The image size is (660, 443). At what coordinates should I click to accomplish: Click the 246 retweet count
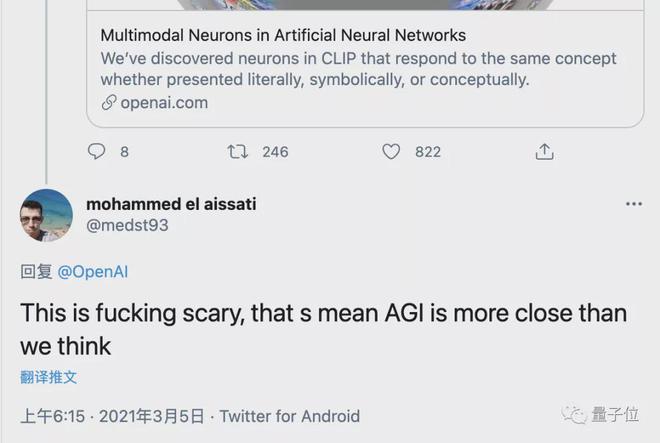(275, 152)
